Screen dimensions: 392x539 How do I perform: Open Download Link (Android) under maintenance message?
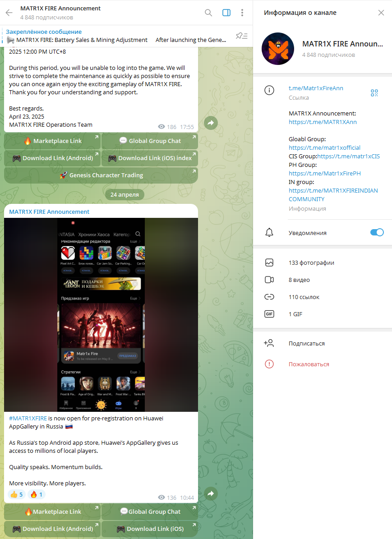pos(52,158)
